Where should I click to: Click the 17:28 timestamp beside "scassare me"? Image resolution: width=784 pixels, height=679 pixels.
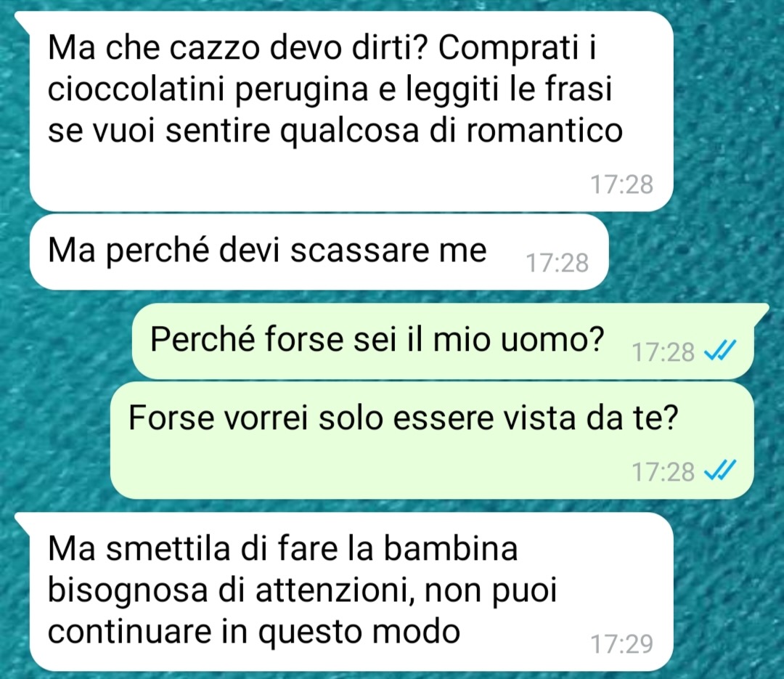[x=558, y=263]
